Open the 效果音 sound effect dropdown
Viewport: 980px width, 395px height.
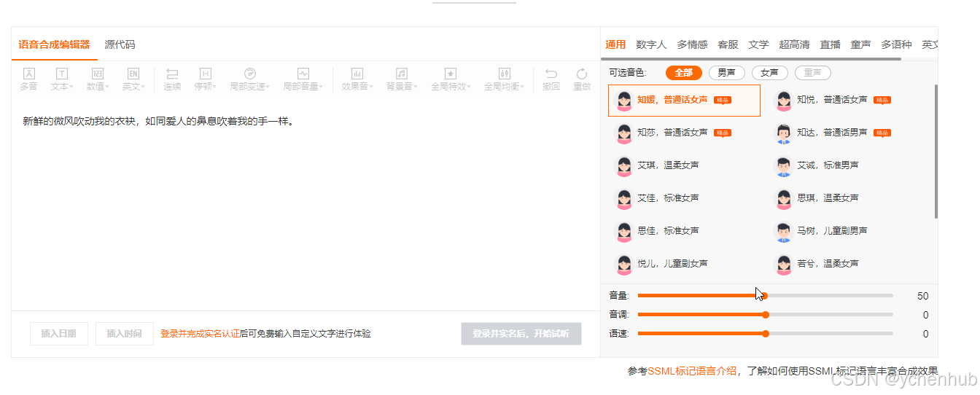[x=357, y=79]
